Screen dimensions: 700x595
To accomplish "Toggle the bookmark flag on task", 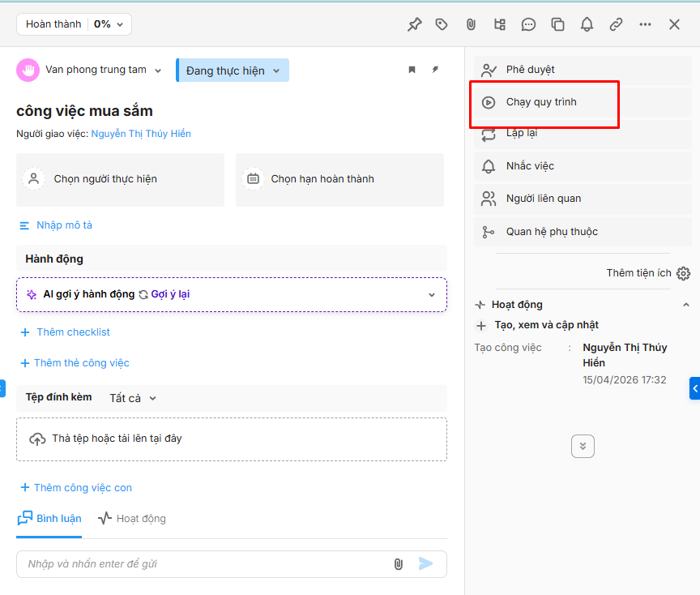I will (412, 70).
